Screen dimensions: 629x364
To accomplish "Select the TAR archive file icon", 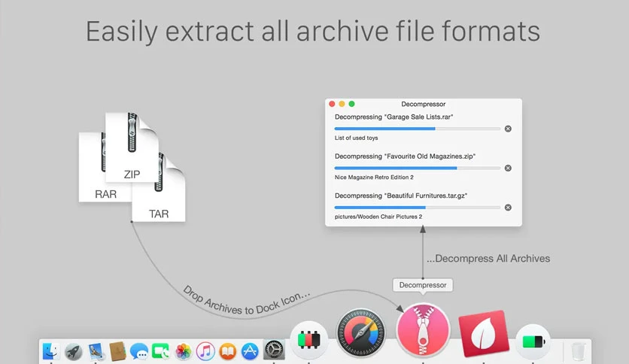I will (x=159, y=187).
